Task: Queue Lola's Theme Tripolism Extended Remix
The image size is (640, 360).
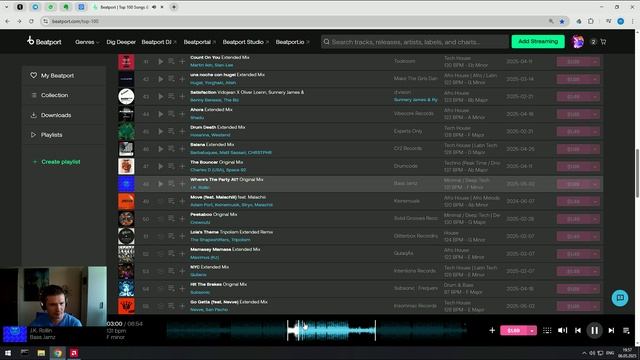Action: point(171,236)
